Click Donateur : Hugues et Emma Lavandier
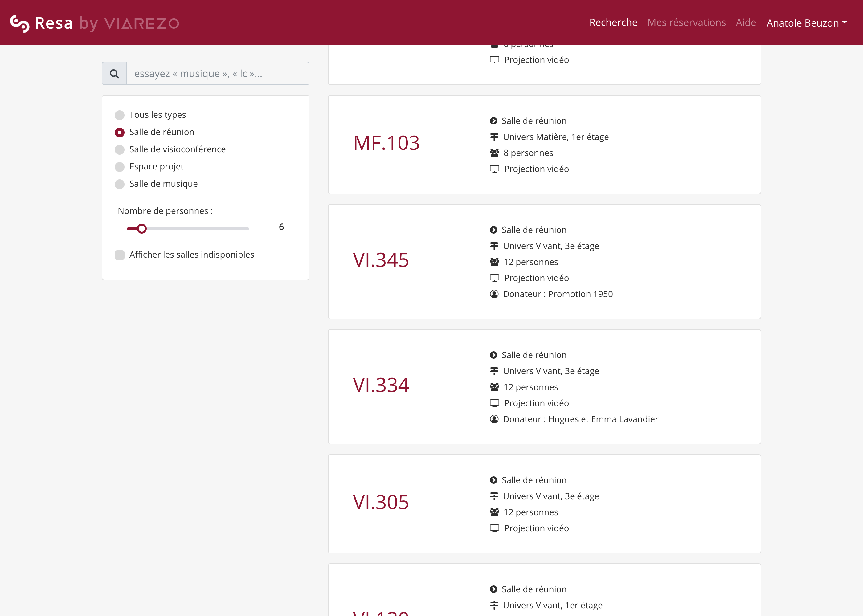The image size is (863, 616). [580, 419]
